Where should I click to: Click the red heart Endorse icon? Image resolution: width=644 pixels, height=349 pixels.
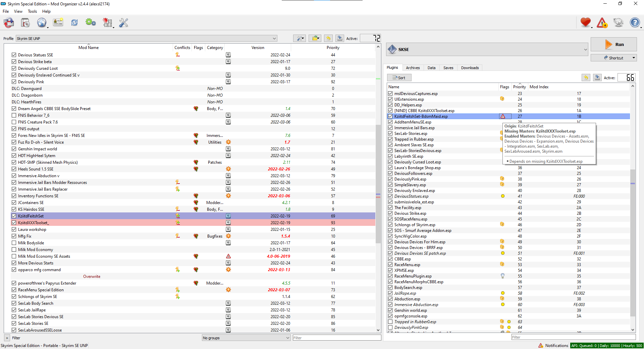[586, 22]
